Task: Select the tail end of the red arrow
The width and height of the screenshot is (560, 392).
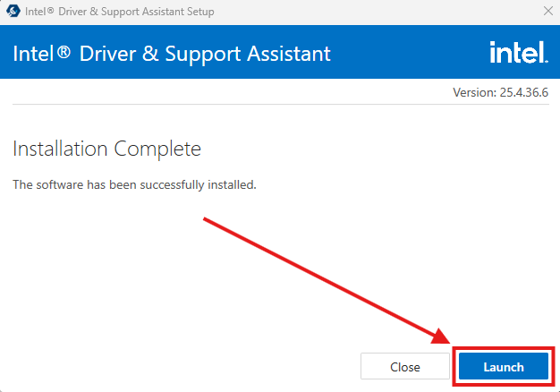Action: (x=206, y=219)
